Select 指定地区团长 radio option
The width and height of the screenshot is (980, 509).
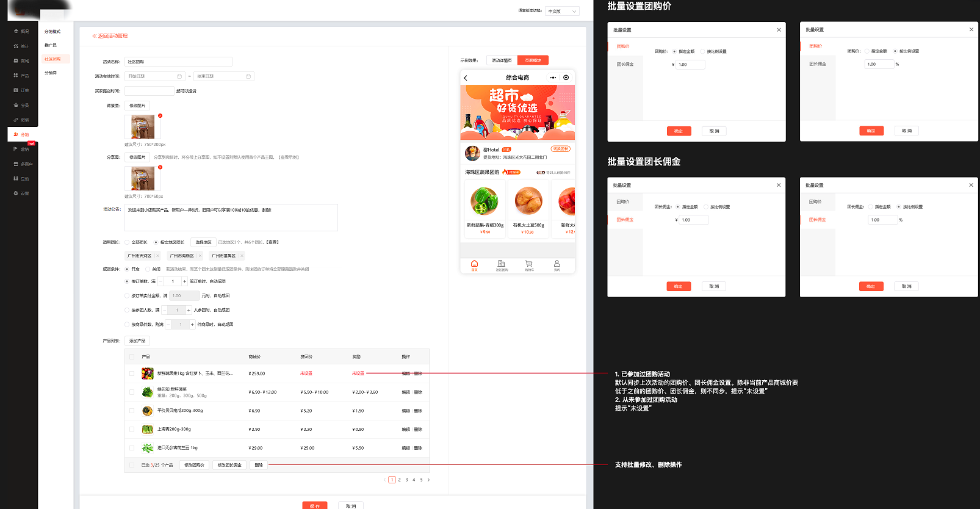click(156, 242)
